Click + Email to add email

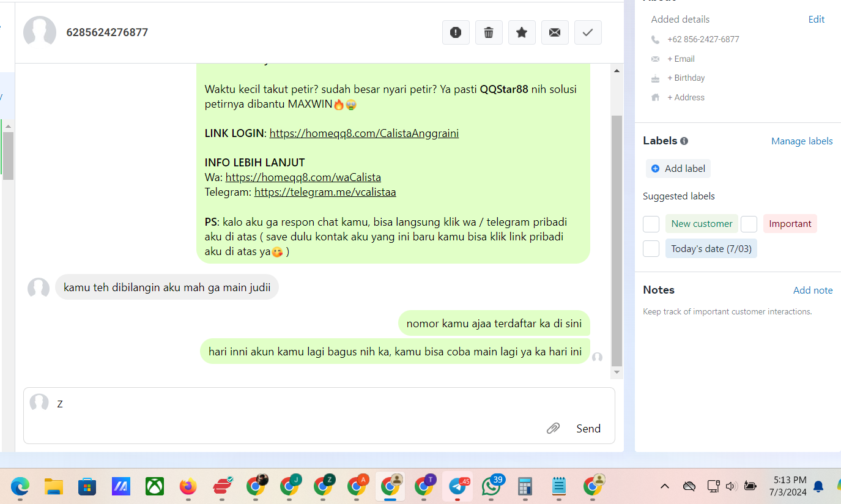681,59
